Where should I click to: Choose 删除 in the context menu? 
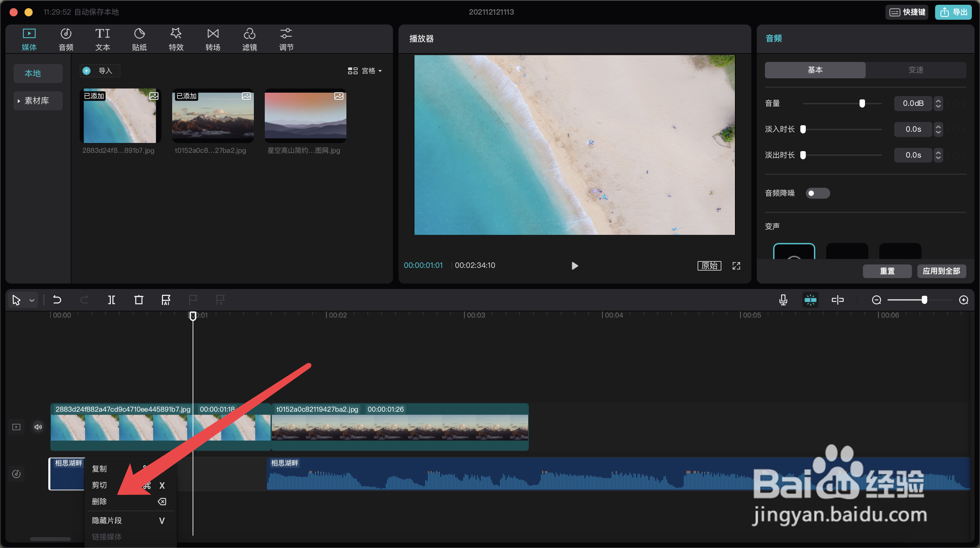pyautogui.click(x=100, y=502)
